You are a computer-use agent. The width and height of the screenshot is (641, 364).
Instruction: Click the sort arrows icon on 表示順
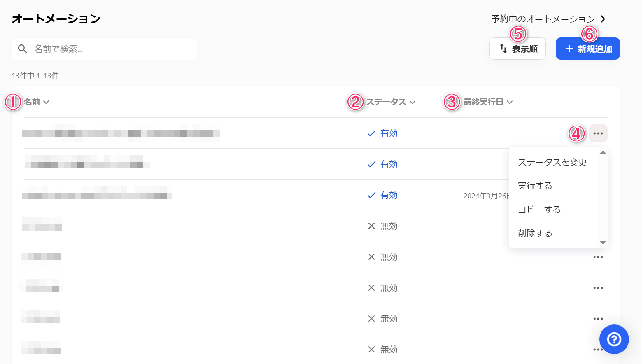pos(503,49)
